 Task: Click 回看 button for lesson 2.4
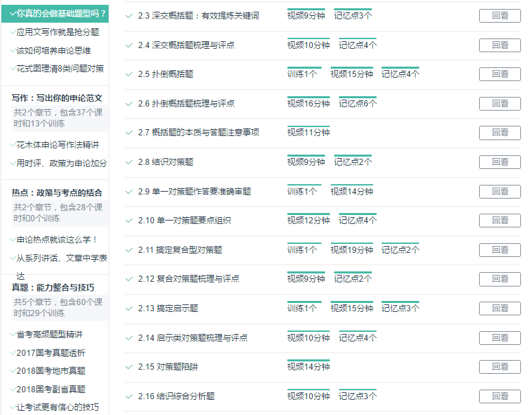(500, 45)
